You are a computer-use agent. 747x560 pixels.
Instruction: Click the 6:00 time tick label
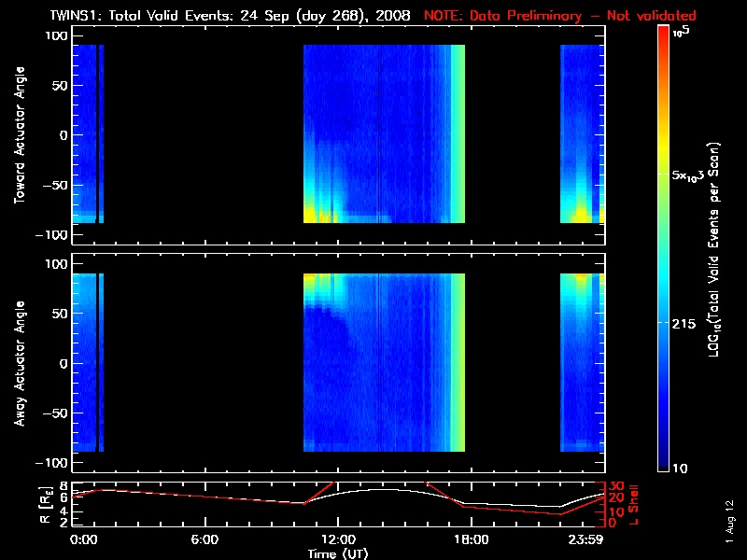(x=204, y=539)
